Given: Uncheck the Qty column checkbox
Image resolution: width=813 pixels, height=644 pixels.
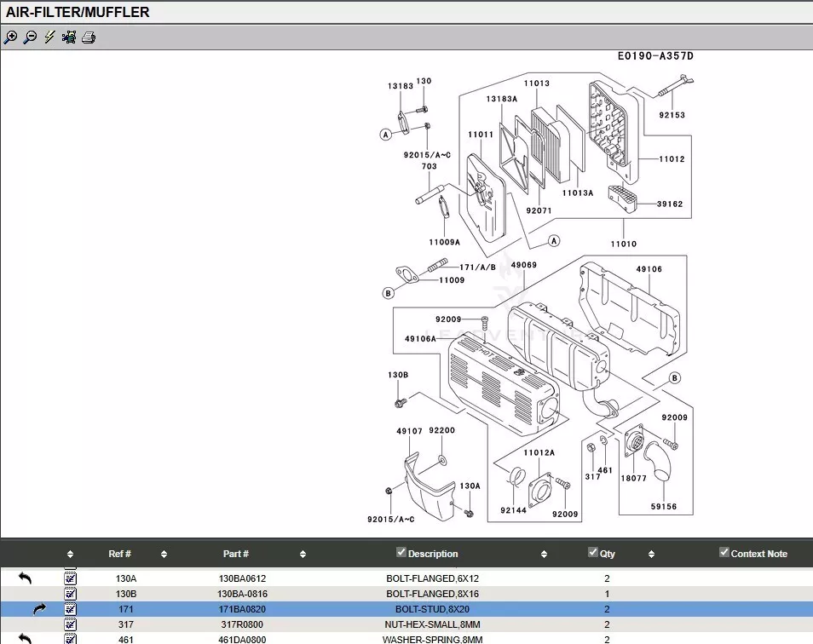Looking at the screenshot, I should click(593, 553).
